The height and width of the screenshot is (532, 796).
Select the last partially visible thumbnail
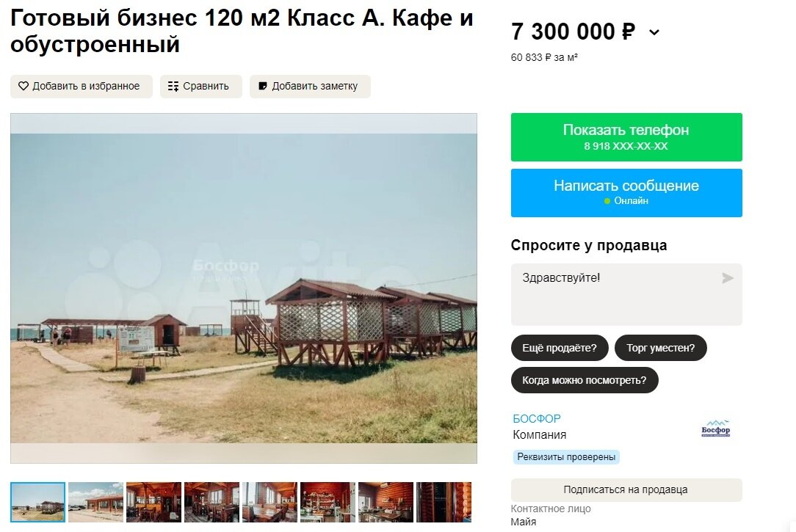[444, 502]
